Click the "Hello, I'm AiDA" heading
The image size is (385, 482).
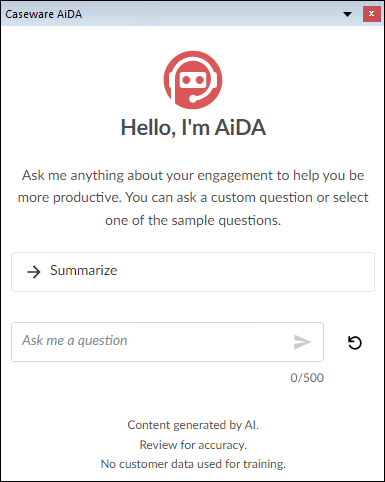(x=193, y=128)
